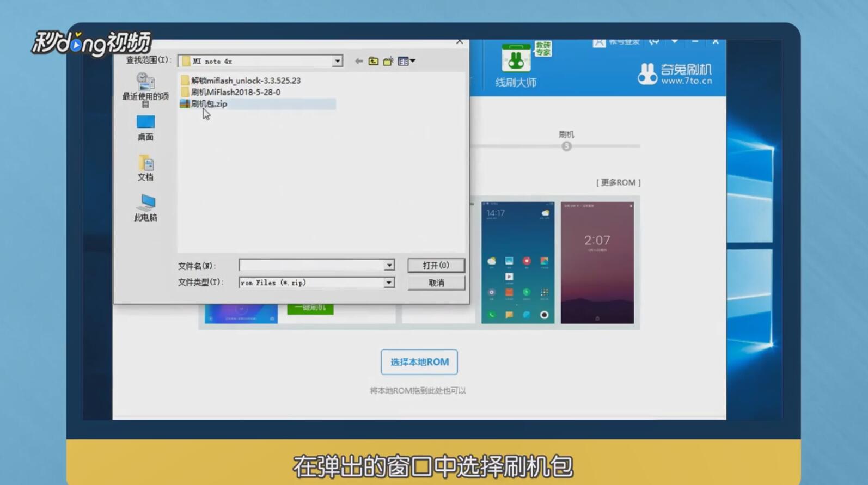Expand the 查找范围 MI note 4x combo box
This screenshot has height=485, width=868.
[338, 61]
